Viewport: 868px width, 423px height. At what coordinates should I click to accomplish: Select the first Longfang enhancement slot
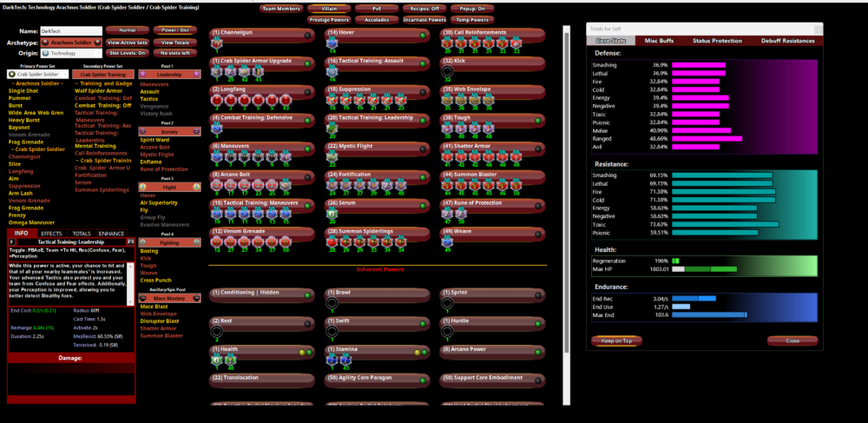(x=215, y=100)
